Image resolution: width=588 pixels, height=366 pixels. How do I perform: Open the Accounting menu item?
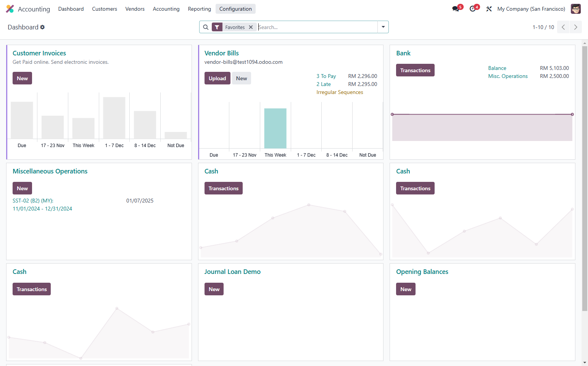(x=166, y=9)
